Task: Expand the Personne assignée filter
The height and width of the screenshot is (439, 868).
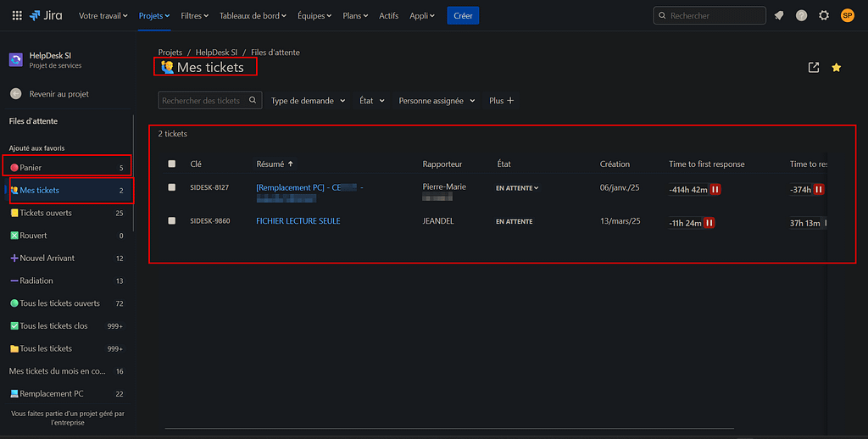Action: pyautogui.click(x=437, y=101)
